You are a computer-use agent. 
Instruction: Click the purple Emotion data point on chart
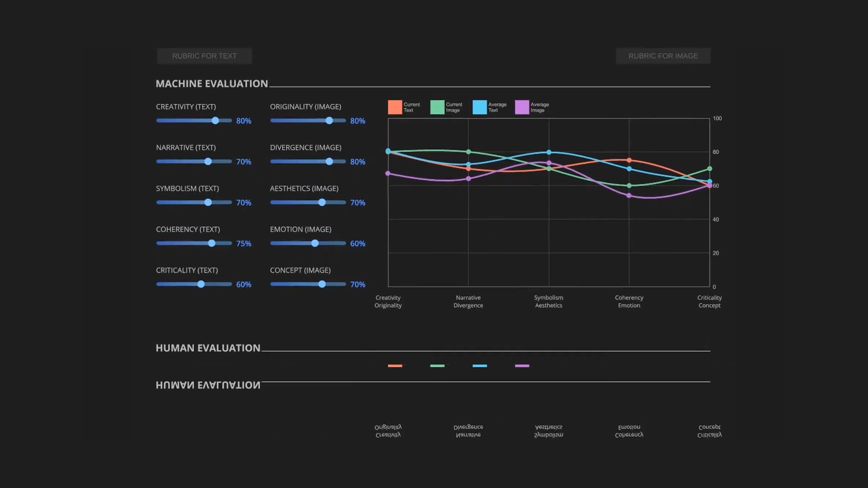[x=629, y=196]
